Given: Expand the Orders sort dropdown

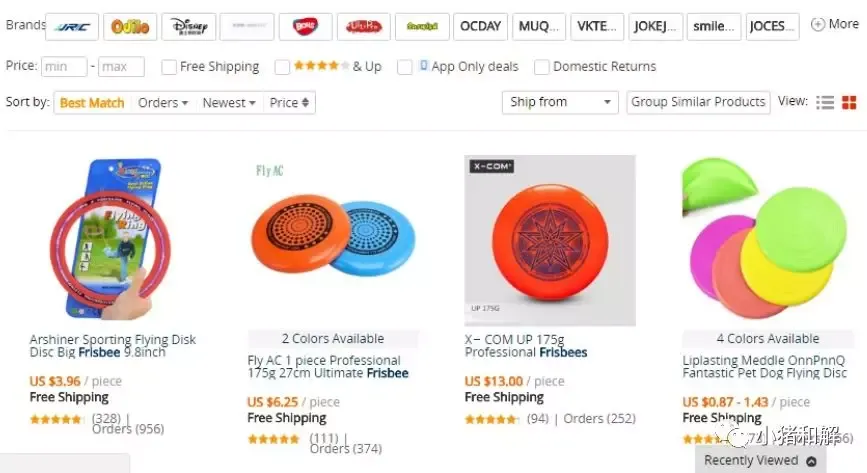Looking at the screenshot, I should pos(163,103).
